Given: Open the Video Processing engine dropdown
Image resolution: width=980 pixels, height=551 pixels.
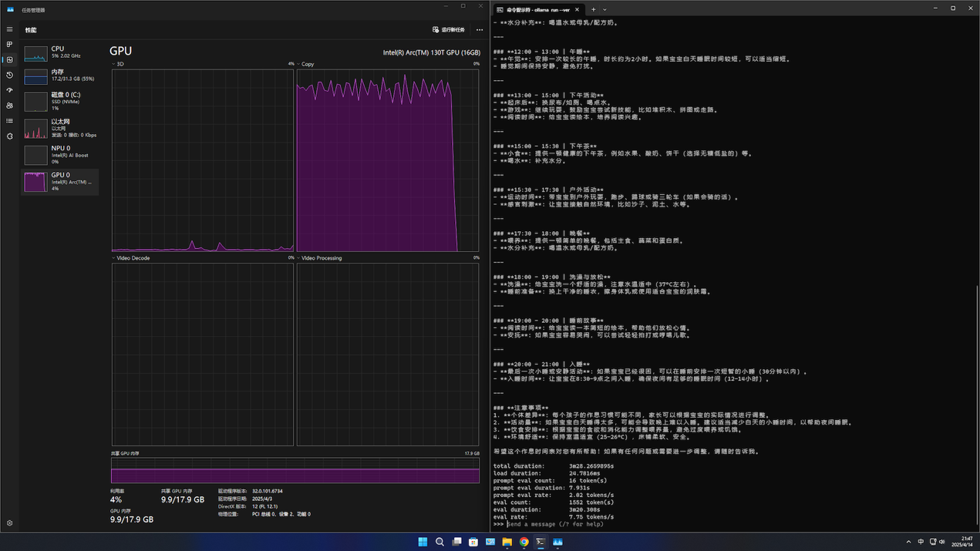Looking at the screenshot, I should 319,258.
